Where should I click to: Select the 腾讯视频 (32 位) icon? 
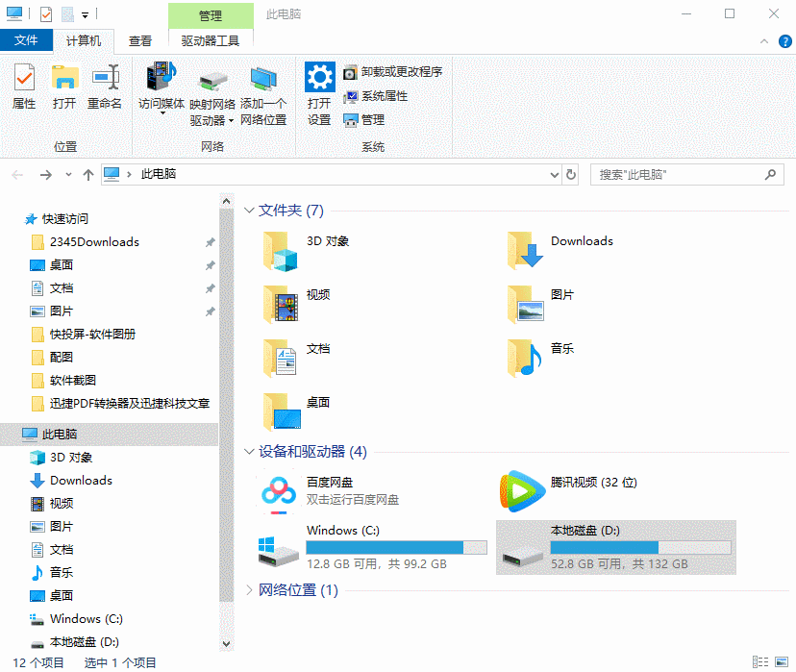click(x=522, y=491)
